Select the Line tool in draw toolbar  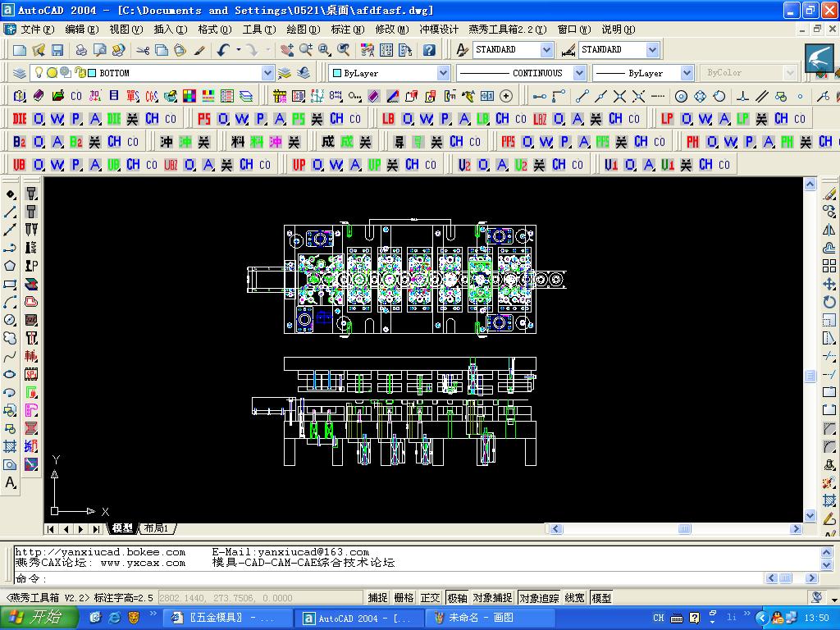10,212
